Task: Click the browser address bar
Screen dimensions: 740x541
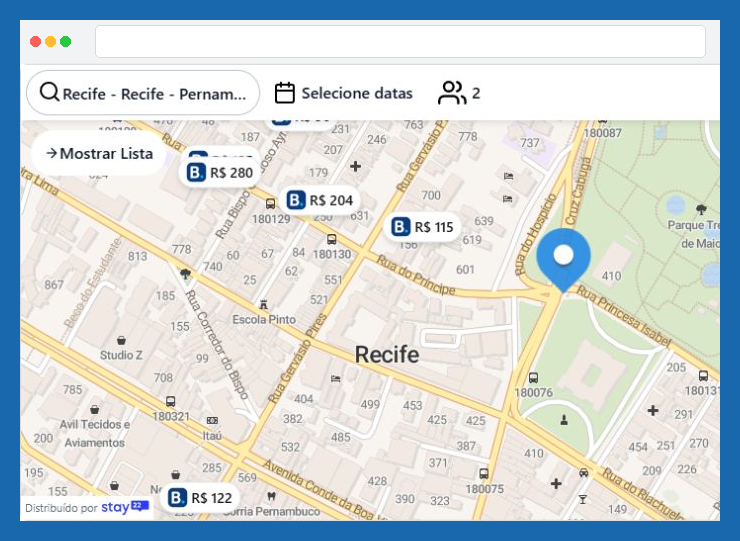Action: point(400,42)
